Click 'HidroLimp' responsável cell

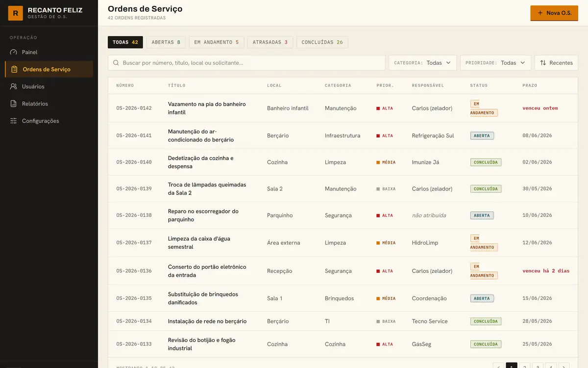click(425, 243)
